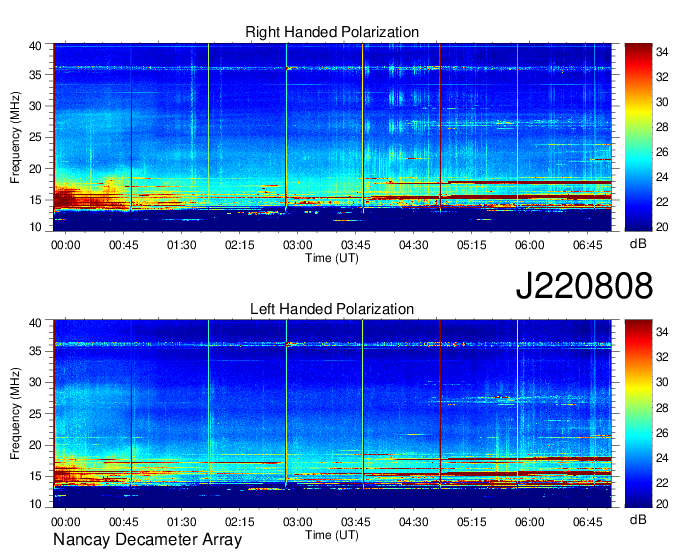680x552 pixels.
Task: Click the 32 dB label on bottom colorbar
Action: (x=662, y=357)
